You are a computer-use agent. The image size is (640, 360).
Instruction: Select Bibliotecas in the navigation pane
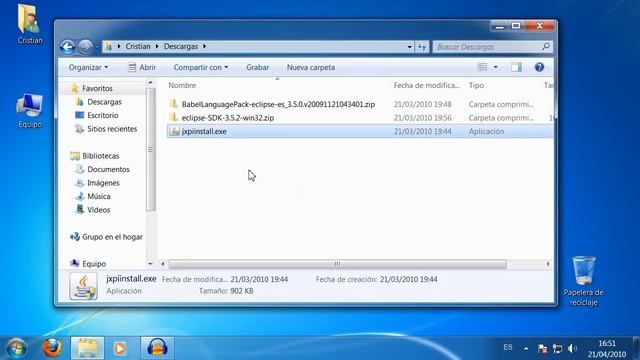(100, 156)
